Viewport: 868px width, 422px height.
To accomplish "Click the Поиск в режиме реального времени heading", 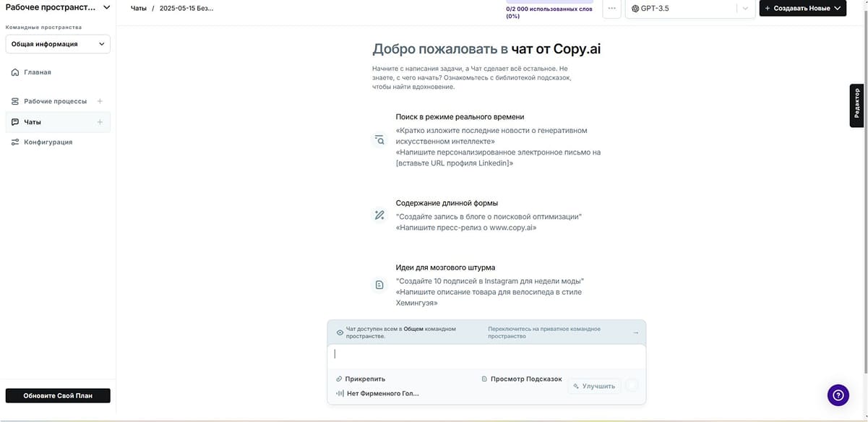I will pyautogui.click(x=460, y=116).
